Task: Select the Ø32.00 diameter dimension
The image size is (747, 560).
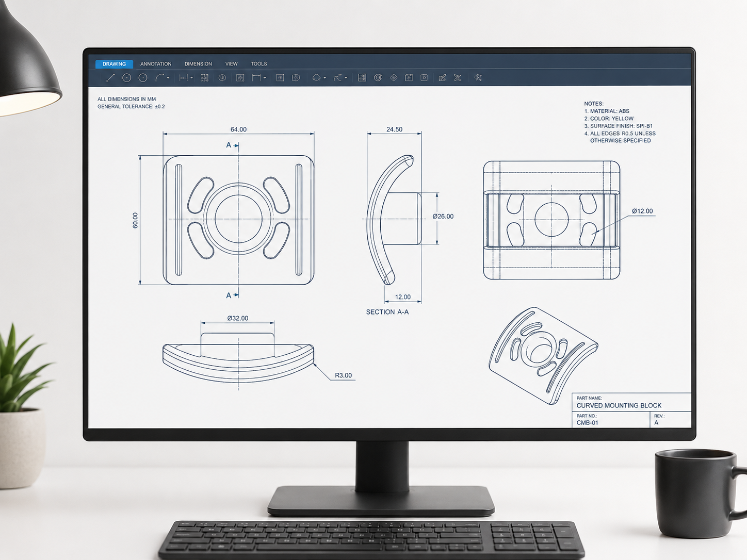Action: pos(238,318)
